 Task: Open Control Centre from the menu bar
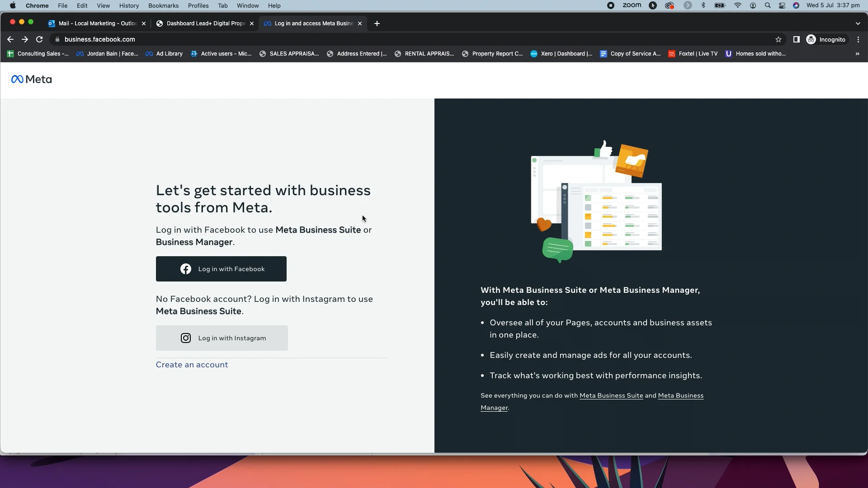click(x=782, y=5)
